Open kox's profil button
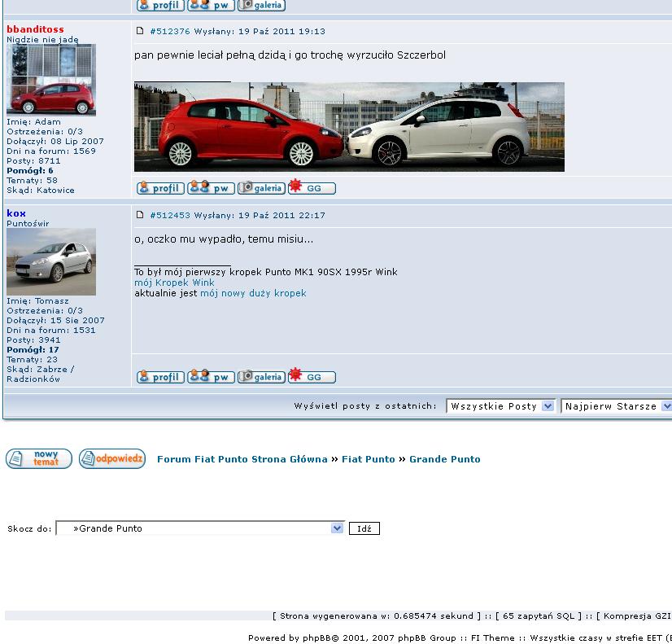The image size is (672, 644). point(160,377)
